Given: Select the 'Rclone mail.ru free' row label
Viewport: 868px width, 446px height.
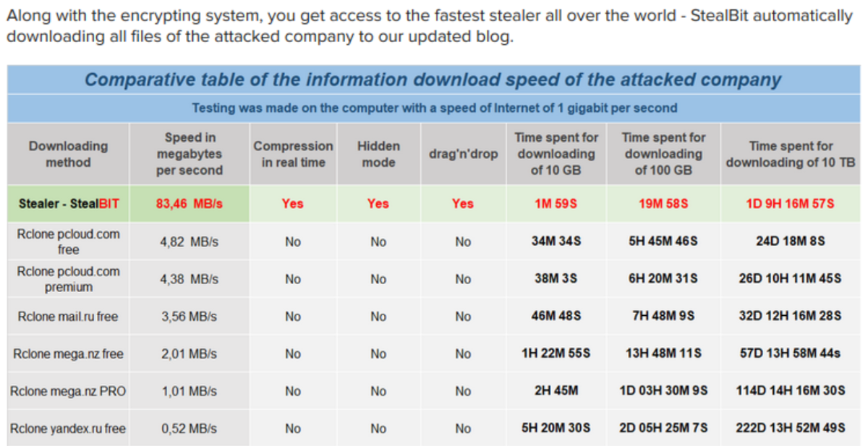Looking at the screenshot, I should pyautogui.click(x=68, y=317).
